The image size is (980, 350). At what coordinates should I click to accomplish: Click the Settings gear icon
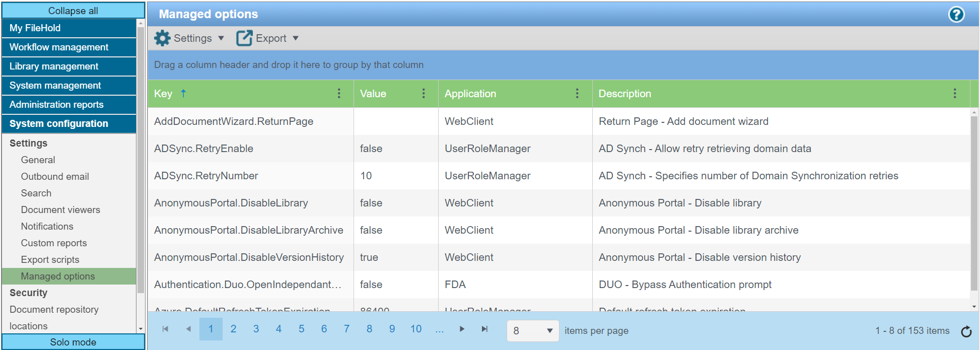[x=162, y=38]
